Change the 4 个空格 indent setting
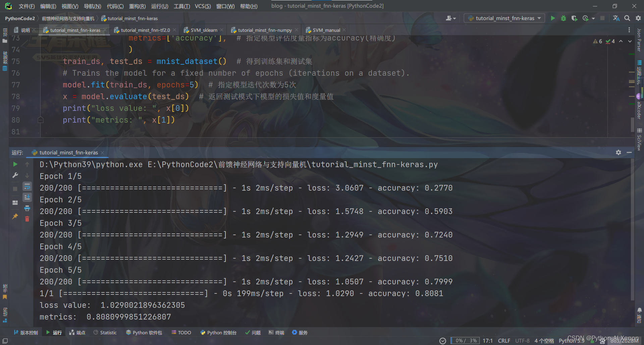 coord(544,341)
